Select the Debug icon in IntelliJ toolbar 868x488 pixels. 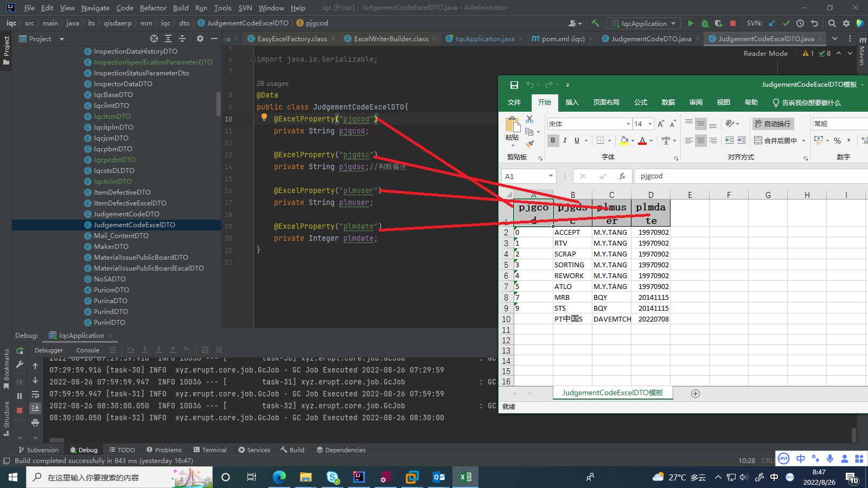[704, 23]
